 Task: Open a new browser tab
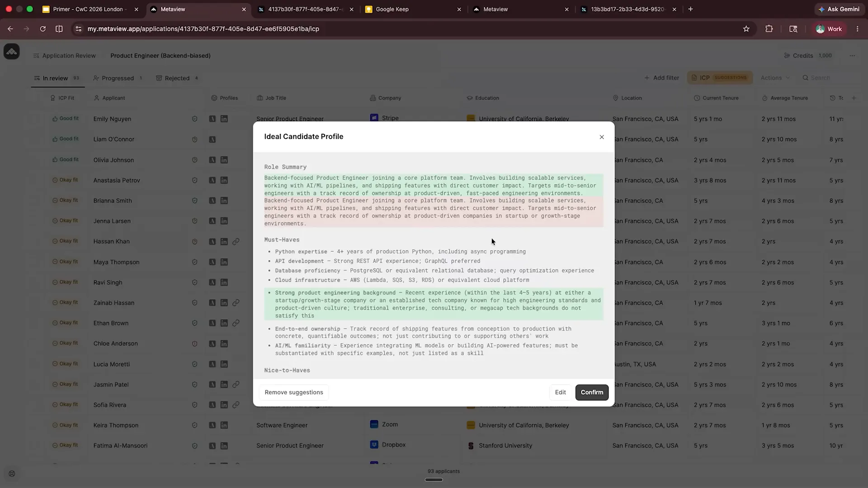coord(690,9)
